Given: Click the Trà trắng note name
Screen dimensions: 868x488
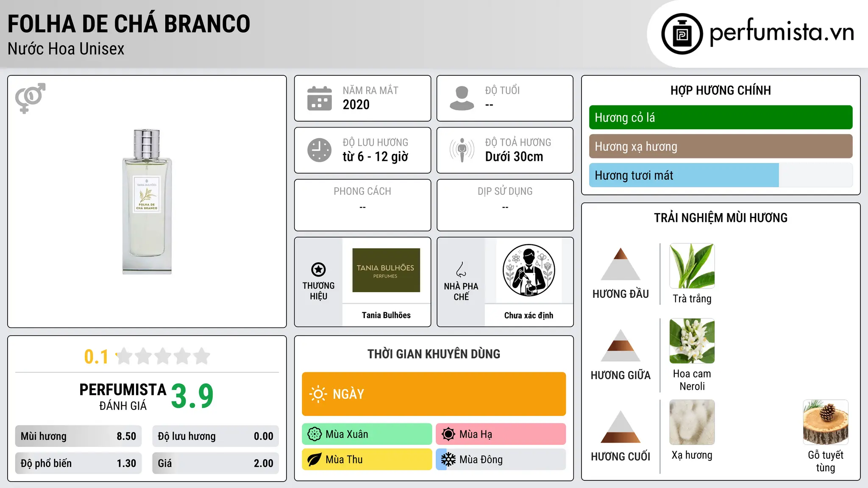Looking at the screenshot, I should (692, 299).
